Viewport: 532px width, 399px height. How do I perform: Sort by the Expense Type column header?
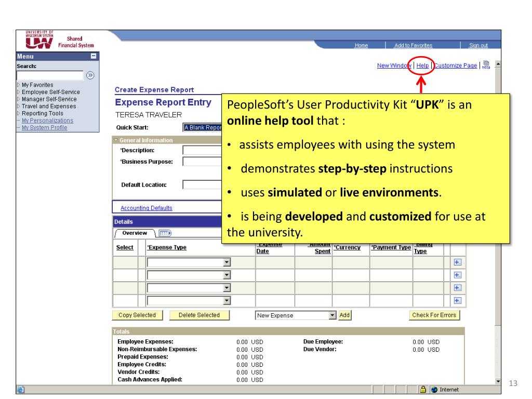coord(167,247)
